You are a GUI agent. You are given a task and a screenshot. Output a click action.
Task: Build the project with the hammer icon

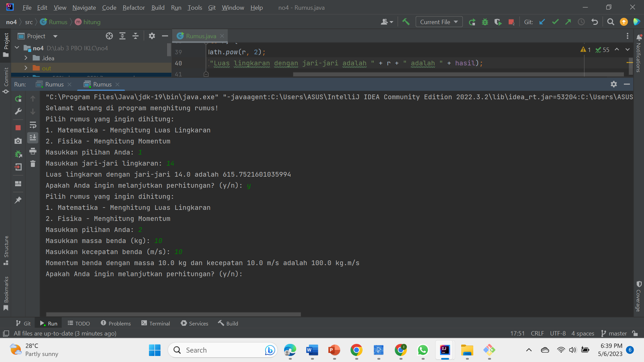click(x=406, y=21)
